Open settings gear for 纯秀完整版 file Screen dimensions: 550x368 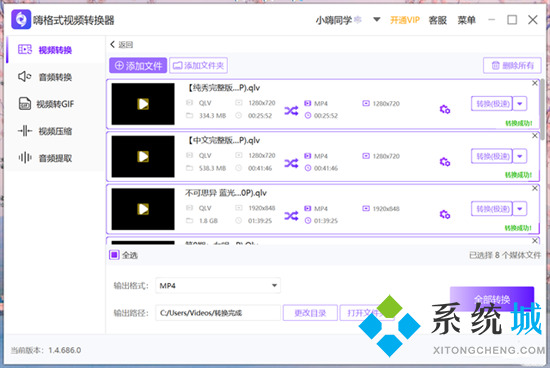[x=445, y=109]
